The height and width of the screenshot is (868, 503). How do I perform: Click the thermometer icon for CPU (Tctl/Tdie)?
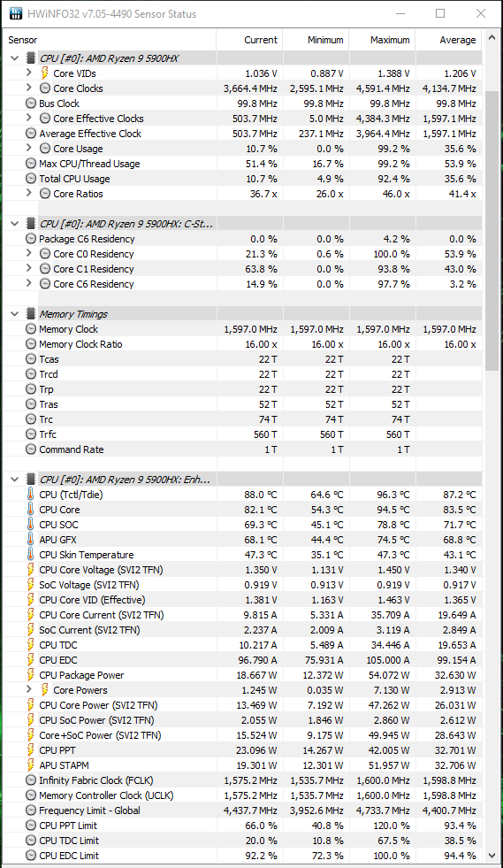coord(30,495)
